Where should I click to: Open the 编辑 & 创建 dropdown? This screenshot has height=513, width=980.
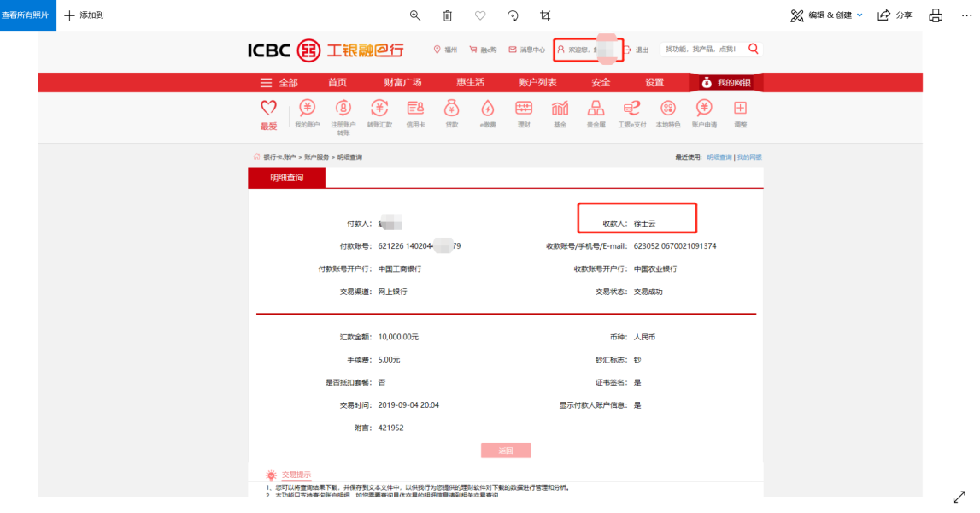point(826,15)
